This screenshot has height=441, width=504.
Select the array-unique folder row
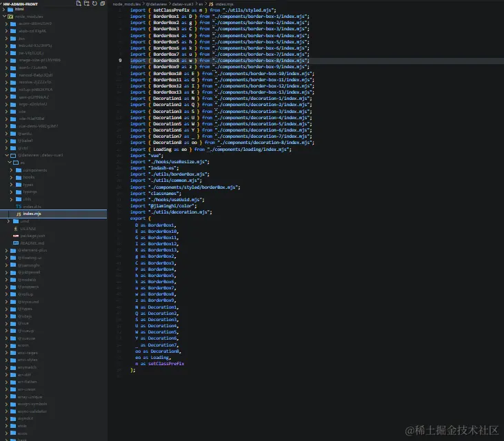coord(53,397)
